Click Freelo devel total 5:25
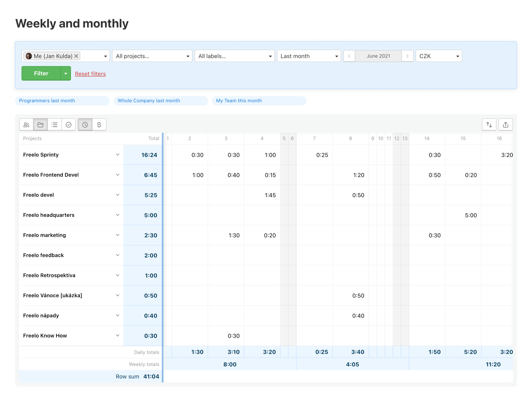The width and height of the screenshot is (532, 402). [151, 195]
